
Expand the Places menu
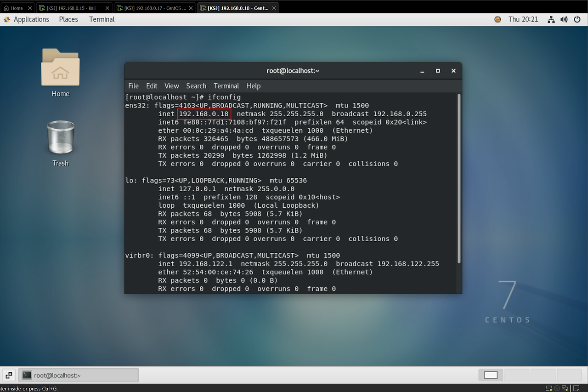tap(68, 19)
